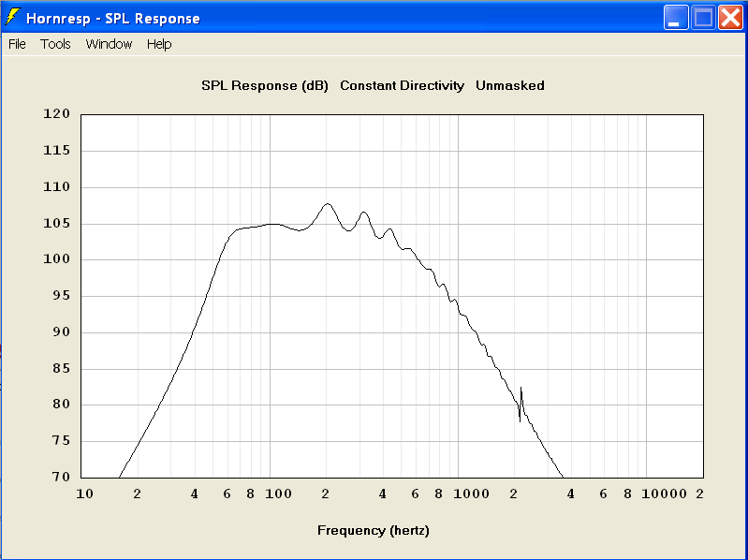Click the 110 dB y-axis label
The image size is (748, 560).
click(x=57, y=187)
